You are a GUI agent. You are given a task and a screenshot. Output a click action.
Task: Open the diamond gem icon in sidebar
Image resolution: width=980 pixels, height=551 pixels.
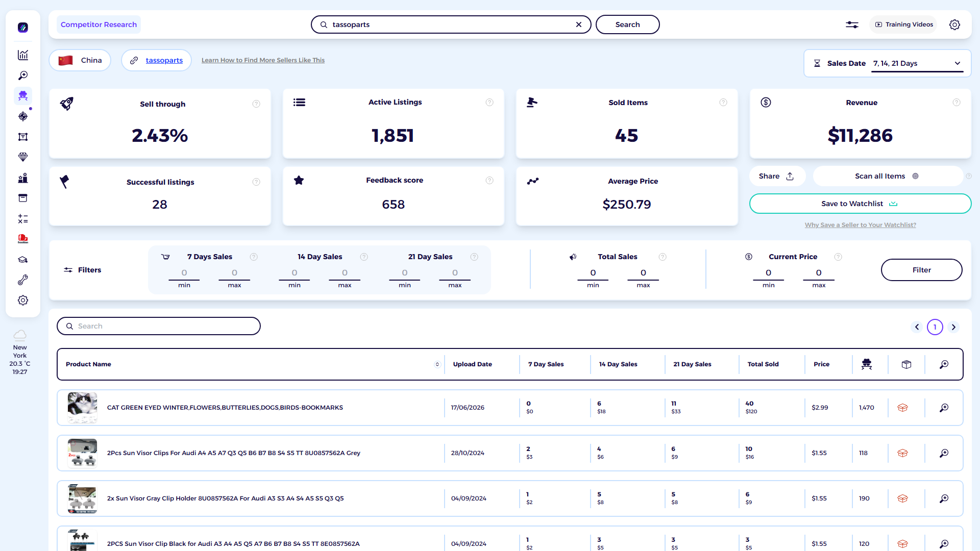23,157
